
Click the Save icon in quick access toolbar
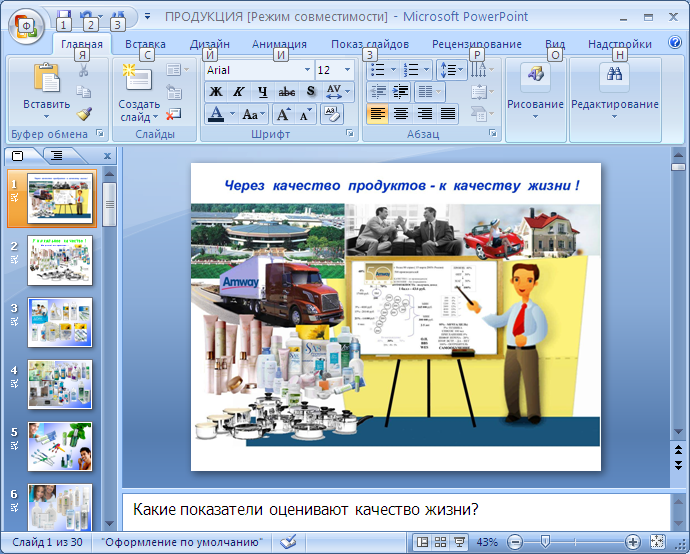[x=64, y=16]
